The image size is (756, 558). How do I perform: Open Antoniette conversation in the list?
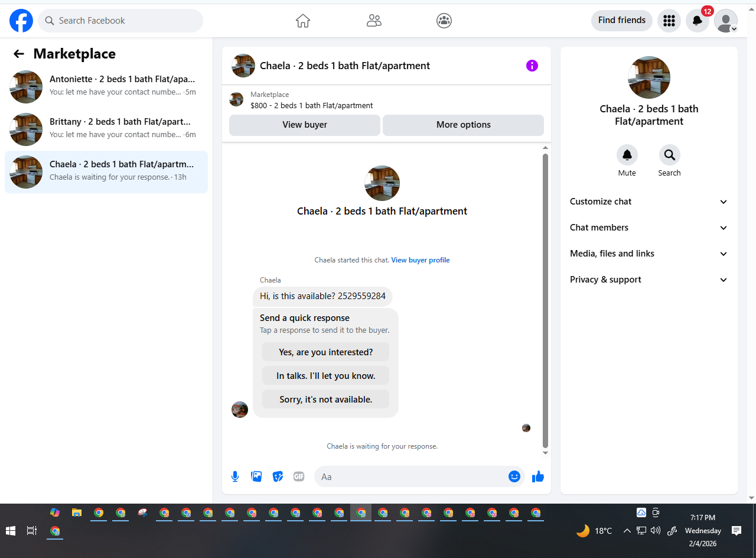coord(106,87)
